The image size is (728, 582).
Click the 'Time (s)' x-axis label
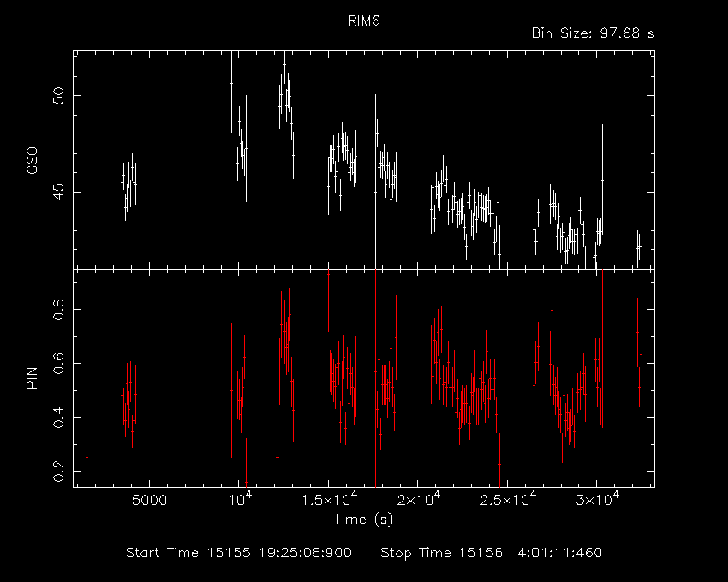(363, 519)
